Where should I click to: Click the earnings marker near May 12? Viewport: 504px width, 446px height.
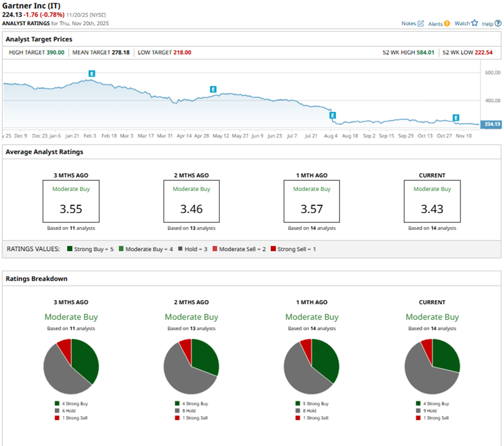click(x=213, y=89)
